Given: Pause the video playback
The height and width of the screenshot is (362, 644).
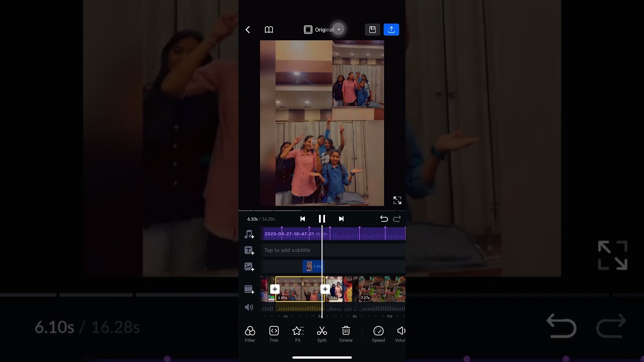Looking at the screenshot, I should [322, 219].
